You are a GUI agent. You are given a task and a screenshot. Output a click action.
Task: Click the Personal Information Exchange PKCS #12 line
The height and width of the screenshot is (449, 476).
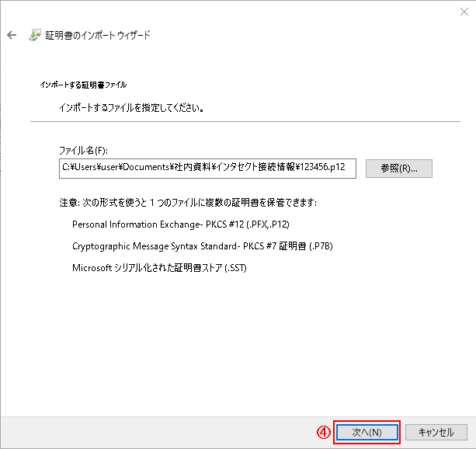click(x=180, y=224)
